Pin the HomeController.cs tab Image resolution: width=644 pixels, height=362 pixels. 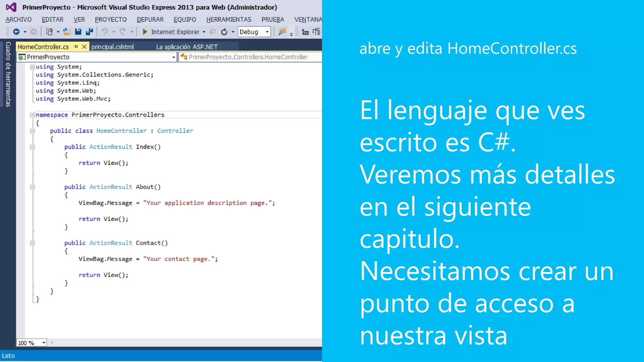pyautogui.click(x=76, y=47)
